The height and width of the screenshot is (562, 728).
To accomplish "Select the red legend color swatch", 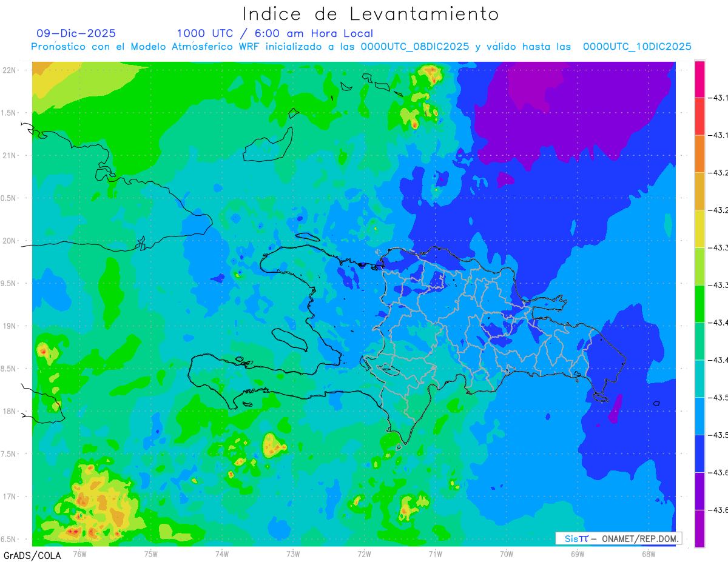I will 699,116.
